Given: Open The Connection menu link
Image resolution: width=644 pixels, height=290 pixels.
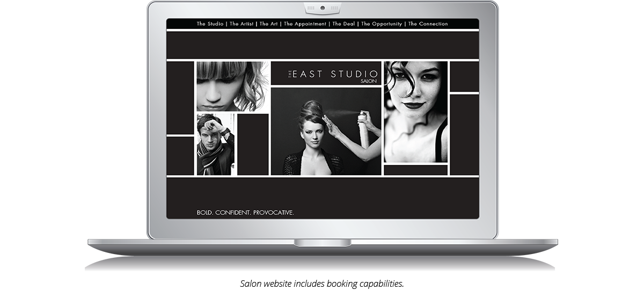Looking at the screenshot, I should point(428,24).
